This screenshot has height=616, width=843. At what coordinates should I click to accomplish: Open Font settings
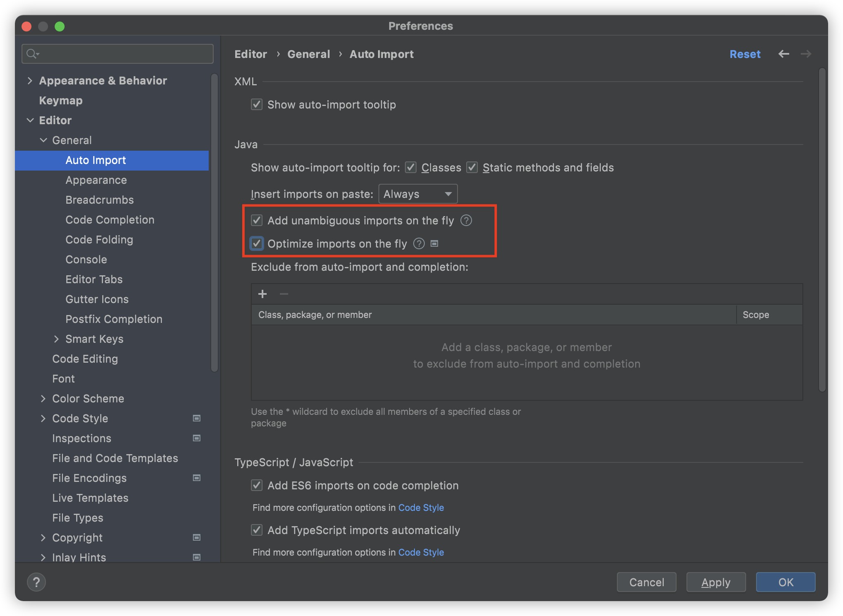click(63, 379)
